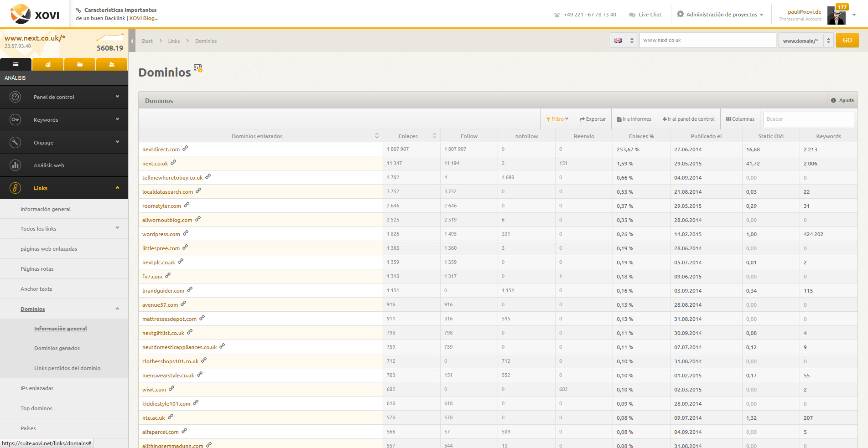Viewport: 868px width, 448px height.
Task: Collapse the Links sidebar section
Action: 64,188
